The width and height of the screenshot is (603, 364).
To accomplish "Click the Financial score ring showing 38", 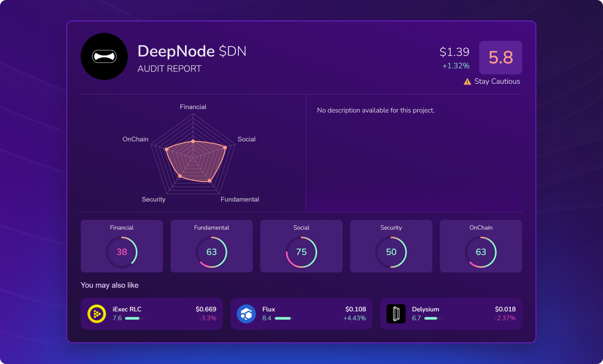I will pyautogui.click(x=122, y=252).
